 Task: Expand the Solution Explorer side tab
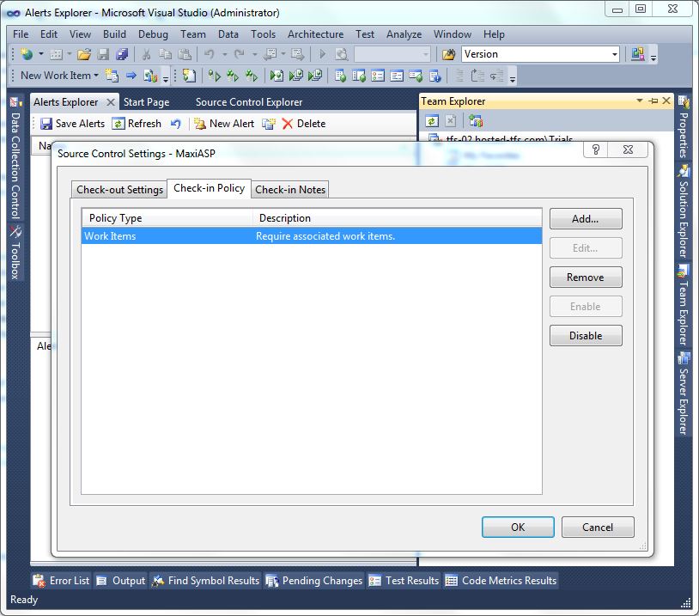[684, 212]
